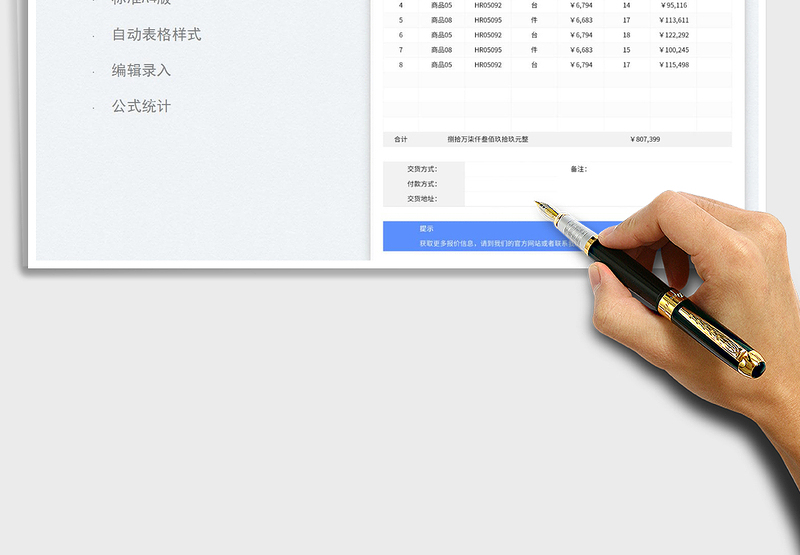Viewport: 800px width, 555px height.
Task: Click the empty 付款方式 input cell
Action: point(500,184)
